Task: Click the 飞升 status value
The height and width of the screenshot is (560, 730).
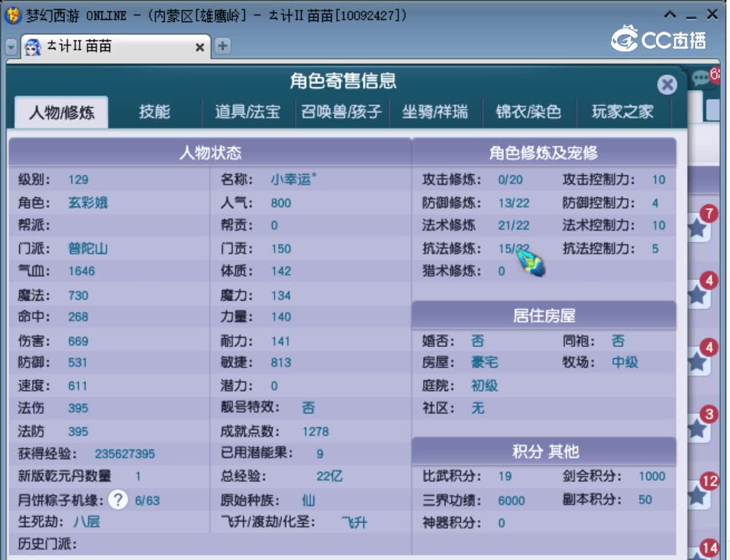Action: (x=355, y=522)
